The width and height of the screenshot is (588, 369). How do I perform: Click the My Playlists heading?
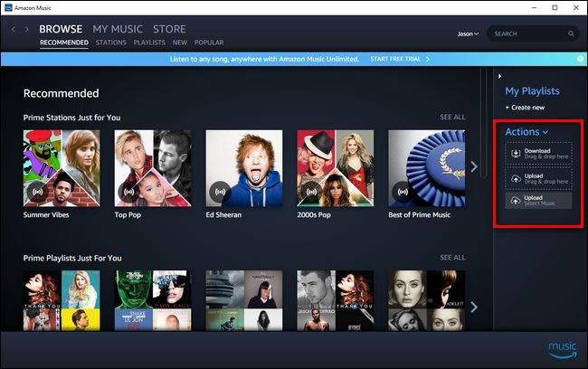tap(532, 90)
